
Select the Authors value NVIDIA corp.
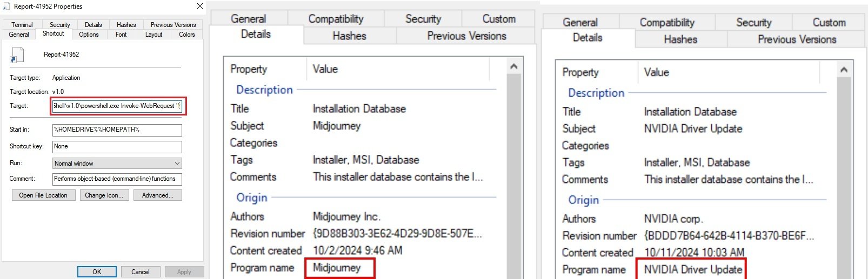(673, 219)
